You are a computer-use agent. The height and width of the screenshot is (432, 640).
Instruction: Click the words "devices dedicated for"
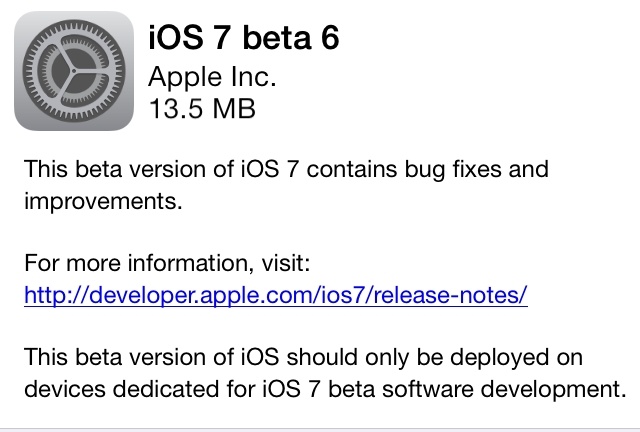(126, 388)
